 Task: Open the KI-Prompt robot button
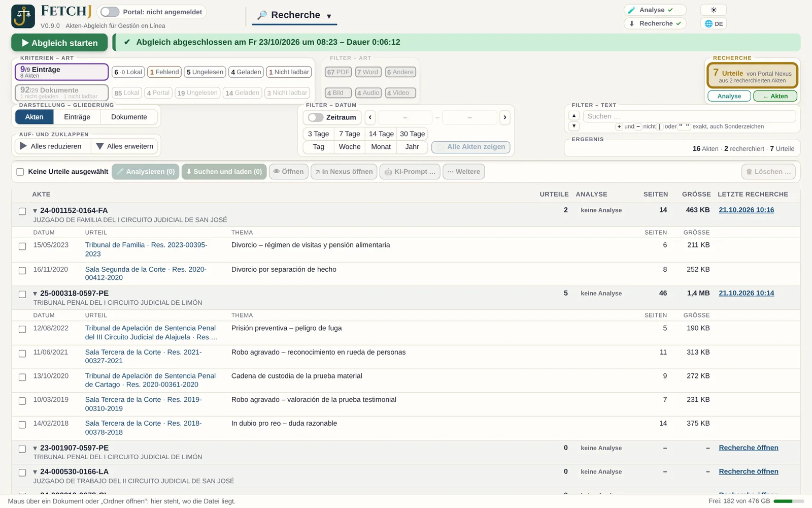coord(410,172)
